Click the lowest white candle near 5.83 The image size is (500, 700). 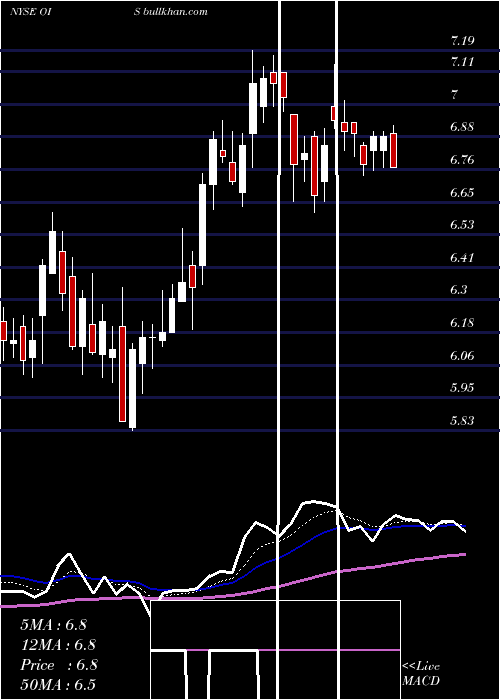[133, 388]
